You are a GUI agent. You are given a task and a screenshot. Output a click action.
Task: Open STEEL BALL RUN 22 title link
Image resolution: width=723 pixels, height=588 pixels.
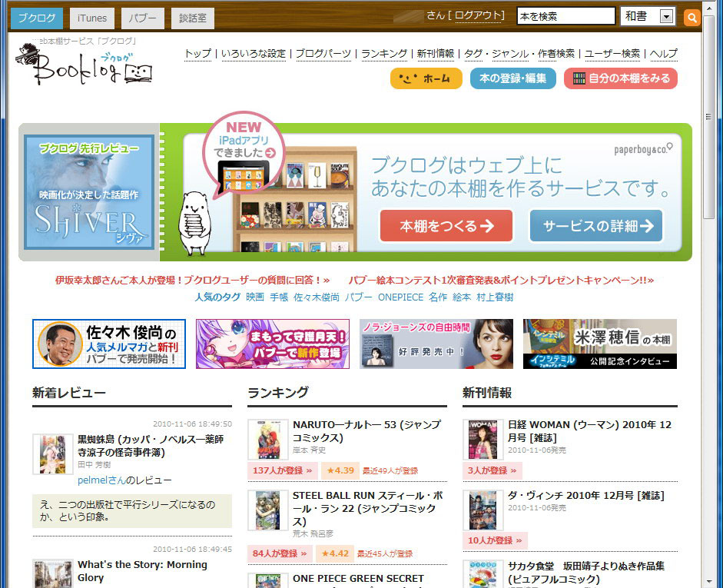pos(368,508)
